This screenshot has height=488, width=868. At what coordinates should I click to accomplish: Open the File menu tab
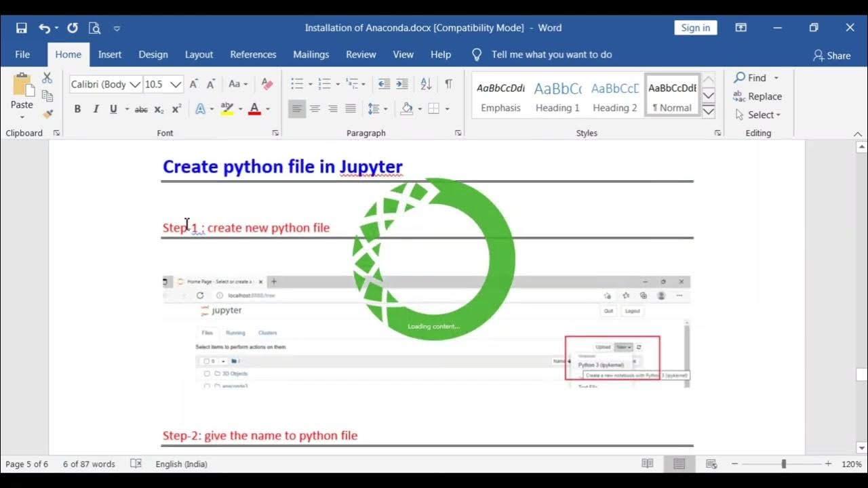[22, 54]
